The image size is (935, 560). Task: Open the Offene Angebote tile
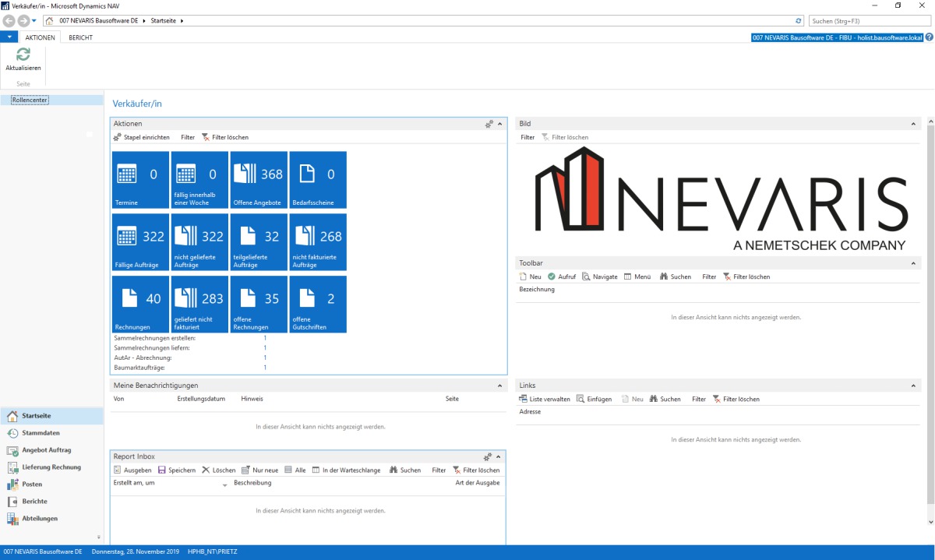[259, 180]
